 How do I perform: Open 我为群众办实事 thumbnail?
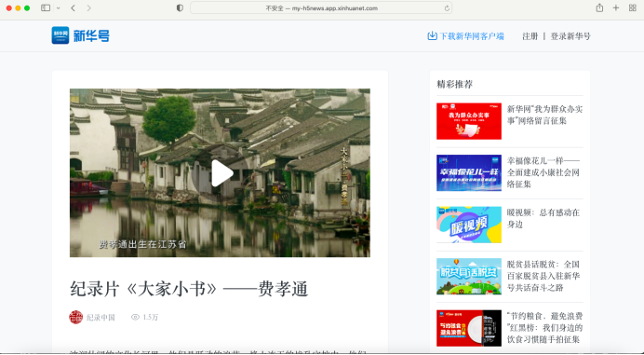tap(469, 121)
